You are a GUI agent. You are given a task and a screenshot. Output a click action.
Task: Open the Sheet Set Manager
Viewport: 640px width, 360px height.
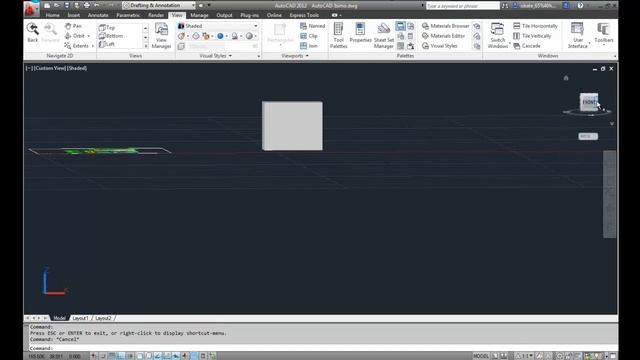384,36
